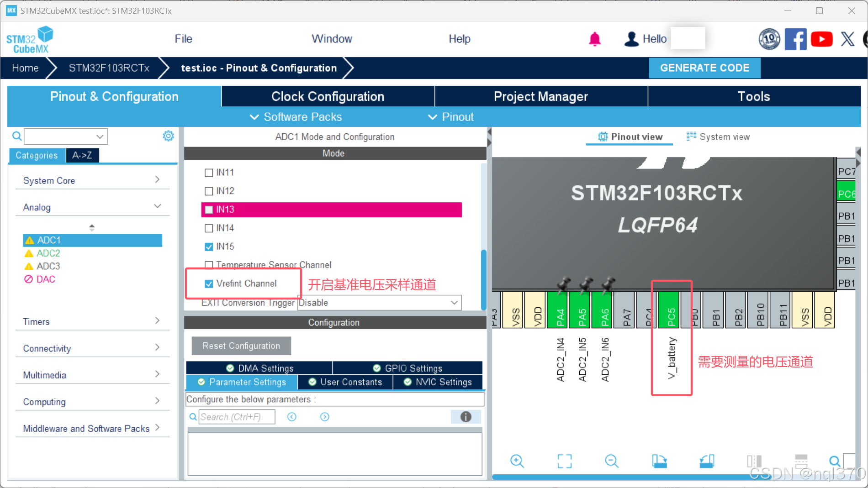Open the Software Packs dropdown

coord(296,117)
